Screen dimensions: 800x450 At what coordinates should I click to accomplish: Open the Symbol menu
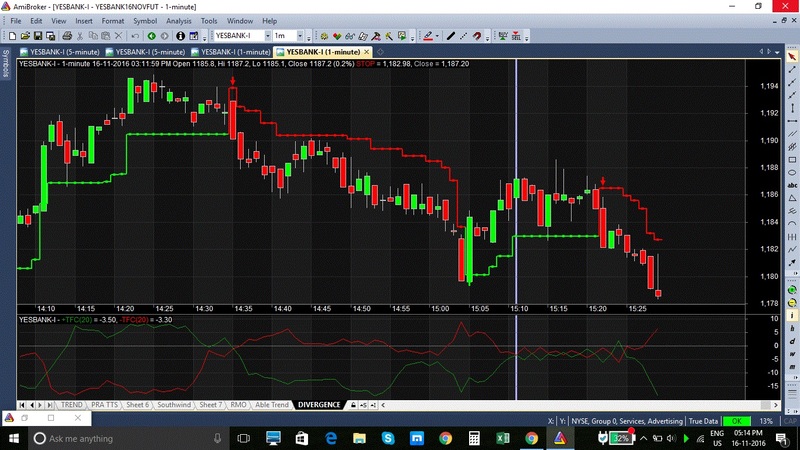point(145,21)
